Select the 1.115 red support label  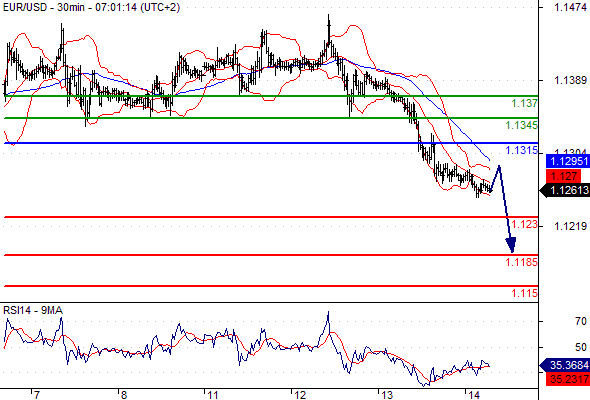coord(524,293)
